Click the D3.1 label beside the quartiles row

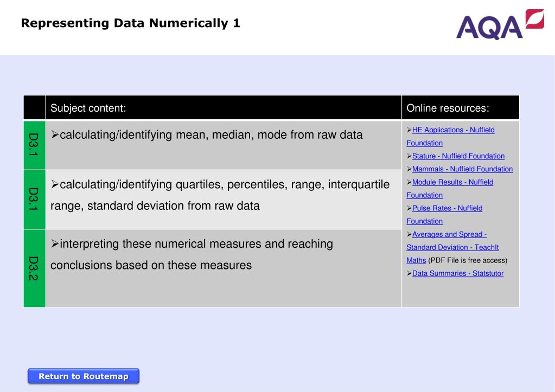[x=34, y=199]
